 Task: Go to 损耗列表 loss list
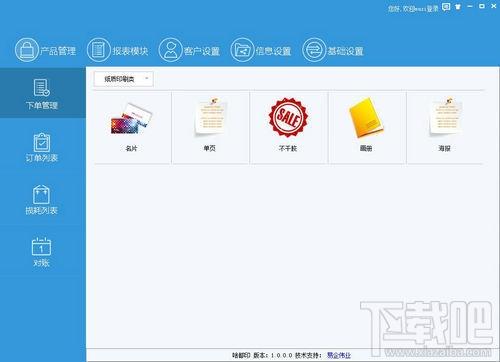click(x=42, y=199)
